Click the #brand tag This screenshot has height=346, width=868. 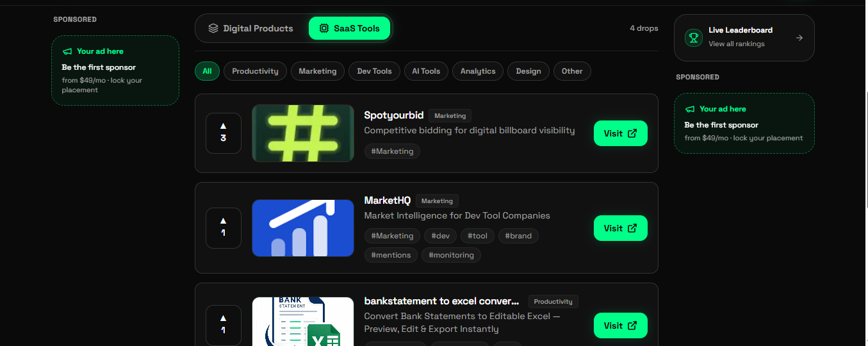[x=518, y=236]
